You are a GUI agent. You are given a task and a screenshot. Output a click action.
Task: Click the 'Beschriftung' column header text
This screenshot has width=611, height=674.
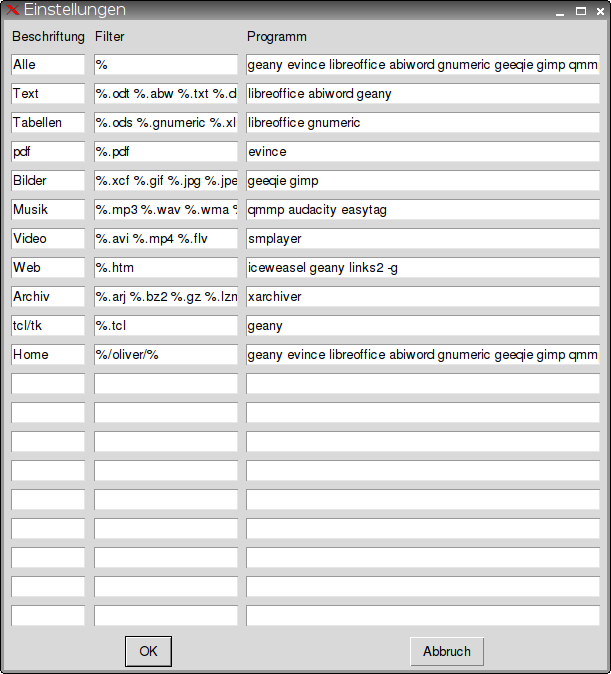point(48,37)
